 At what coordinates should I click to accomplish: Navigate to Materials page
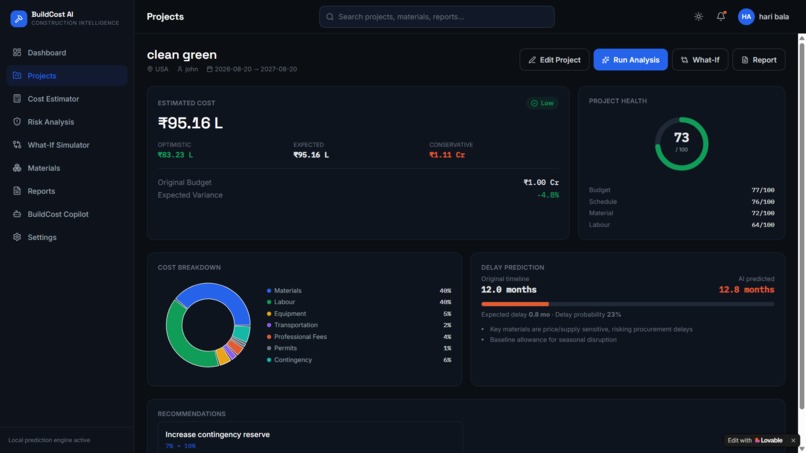67,168
